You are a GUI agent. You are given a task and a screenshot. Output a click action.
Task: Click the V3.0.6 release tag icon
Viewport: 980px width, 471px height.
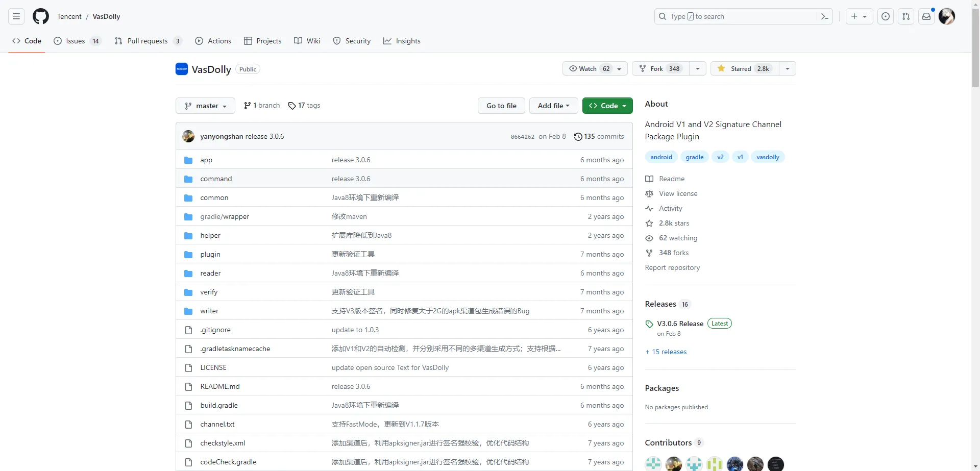click(649, 324)
